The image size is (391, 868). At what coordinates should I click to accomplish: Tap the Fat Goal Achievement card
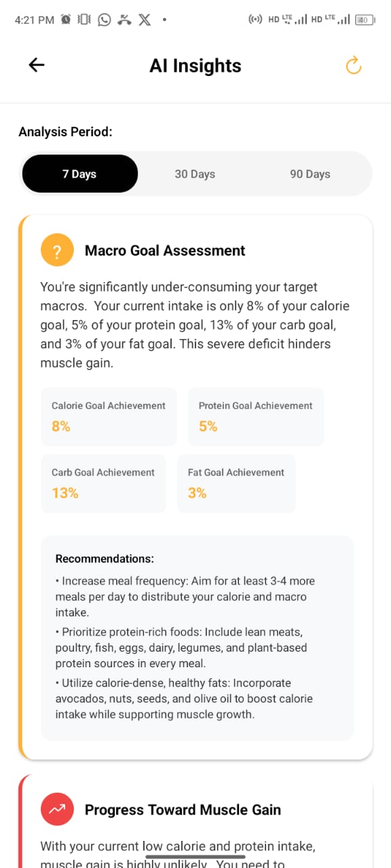coord(236,484)
